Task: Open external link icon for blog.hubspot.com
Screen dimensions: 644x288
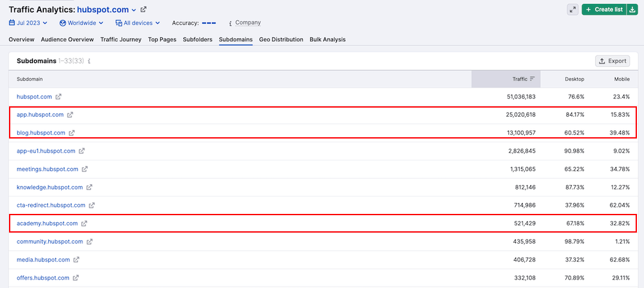Action: pos(72,133)
